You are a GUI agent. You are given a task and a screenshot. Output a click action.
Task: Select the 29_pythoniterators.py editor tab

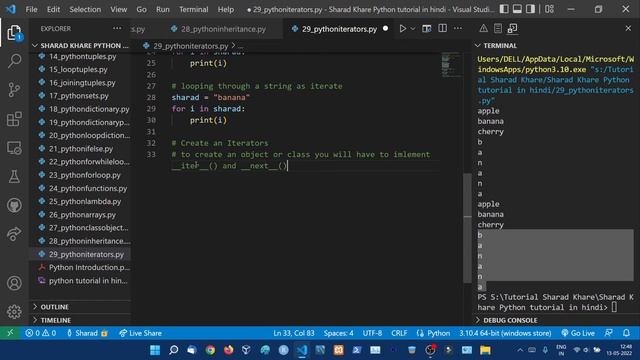click(339, 29)
